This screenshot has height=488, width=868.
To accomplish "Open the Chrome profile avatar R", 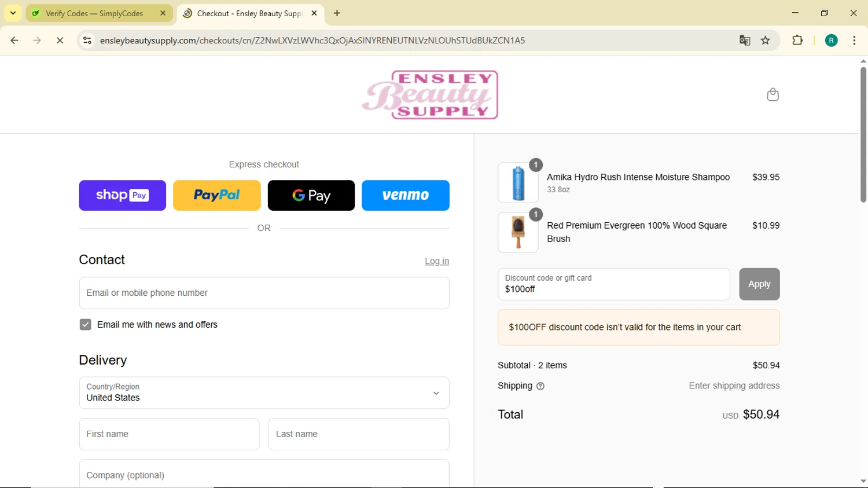I will point(832,41).
